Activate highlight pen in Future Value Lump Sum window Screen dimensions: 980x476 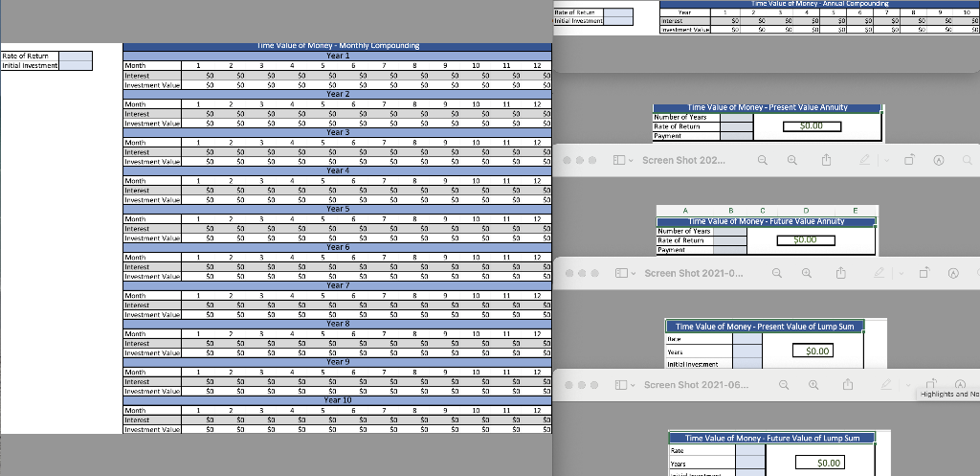click(x=886, y=385)
